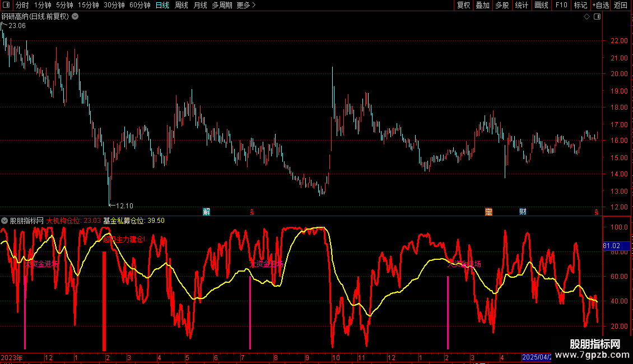Screen dimensions: 633x364
Task: Click the 解 event marker on the chart
Action: [x=207, y=212]
